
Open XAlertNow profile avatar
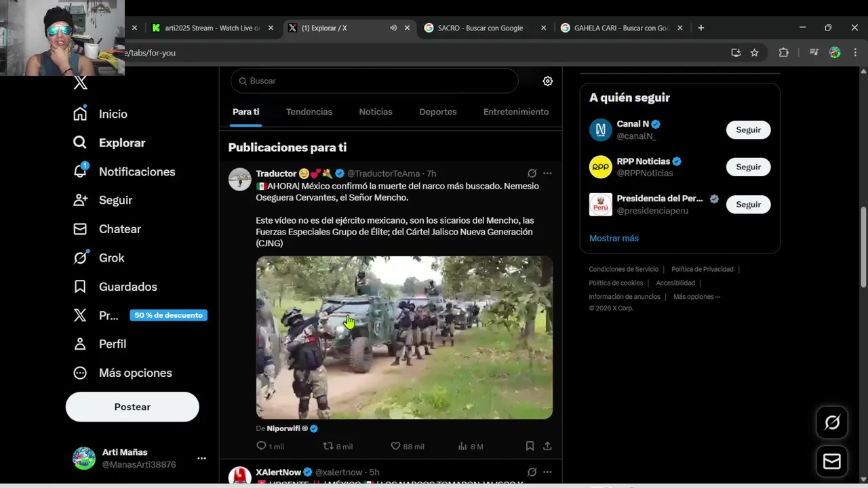[x=239, y=476]
